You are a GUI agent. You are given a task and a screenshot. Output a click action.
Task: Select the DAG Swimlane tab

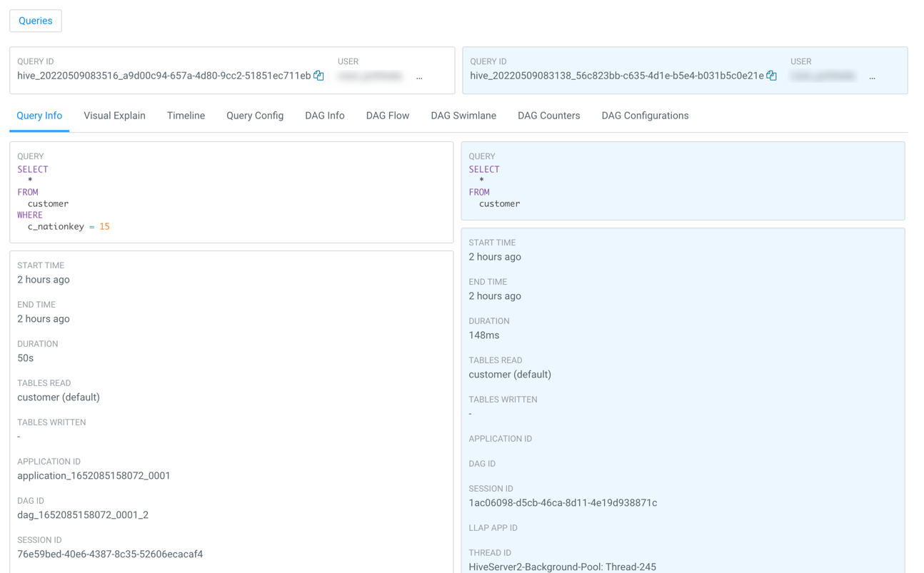[x=463, y=115]
